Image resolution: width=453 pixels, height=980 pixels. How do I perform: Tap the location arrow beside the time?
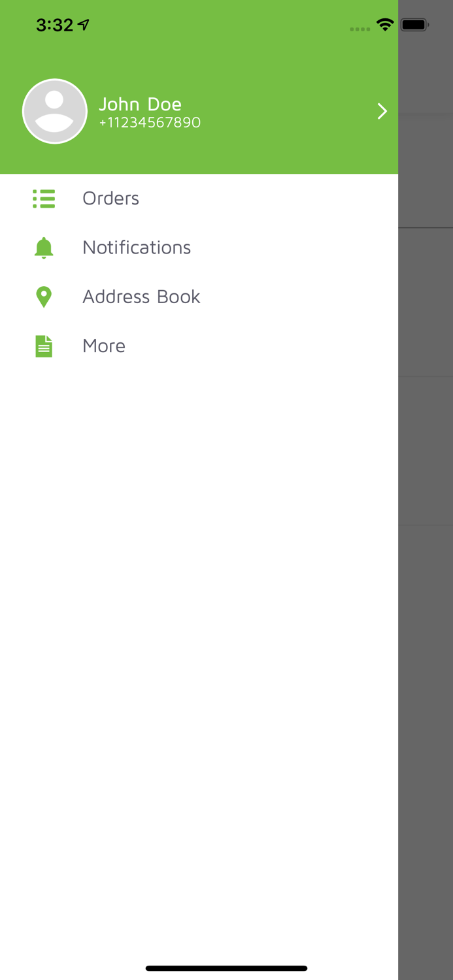pos(83,25)
